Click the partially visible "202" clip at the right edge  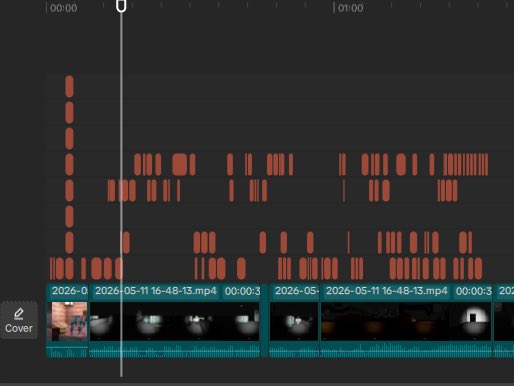pos(504,320)
